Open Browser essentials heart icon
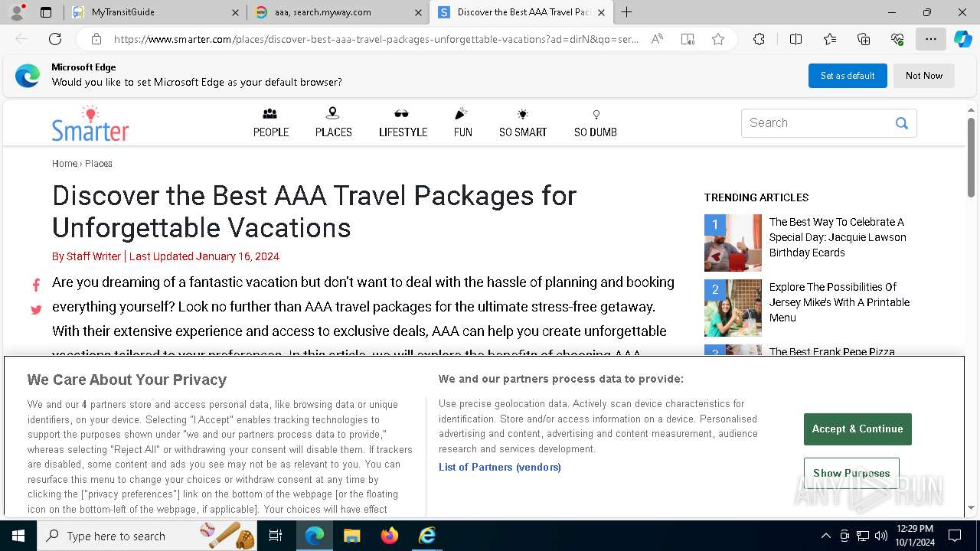This screenshot has height=551, width=980. click(x=897, y=39)
